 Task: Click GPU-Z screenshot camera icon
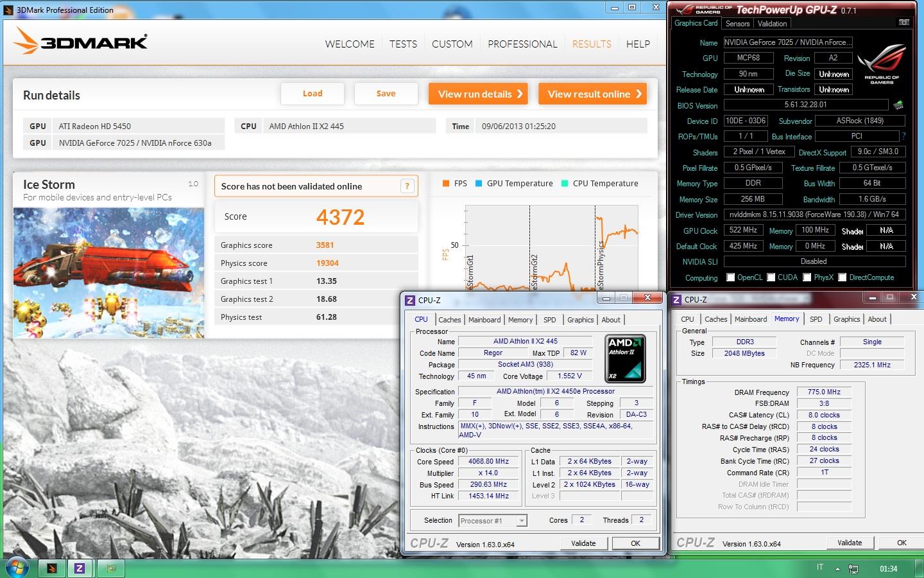pyautogui.click(x=903, y=22)
